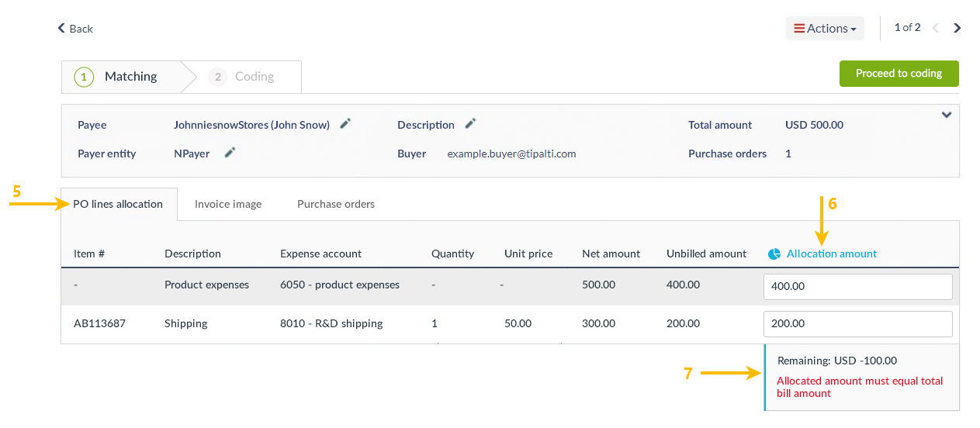Go to the previous bill arrow
The height and width of the screenshot is (428, 980).
935,28
